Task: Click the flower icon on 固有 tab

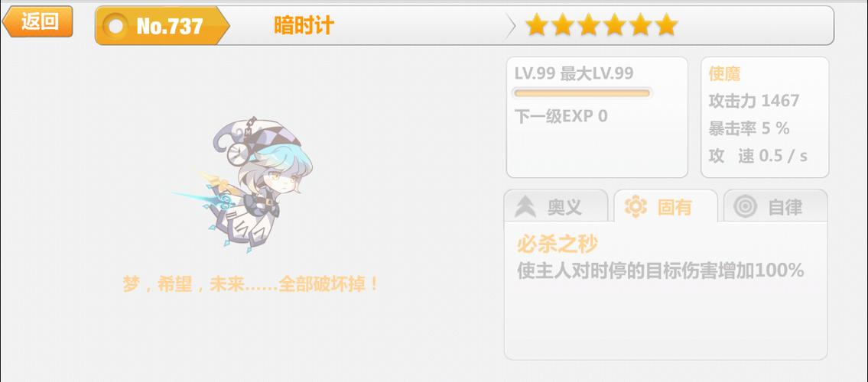Action: pyautogui.click(x=636, y=206)
